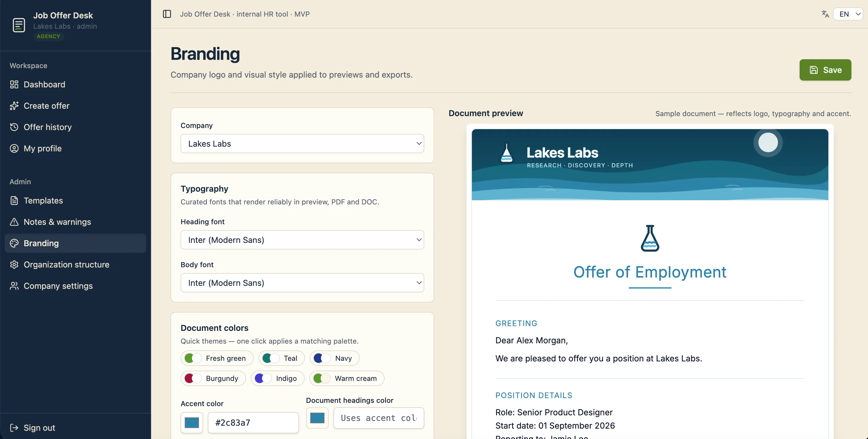The image size is (868, 439).
Task: Apply the Indigo quick theme
Action: [x=278, y=378]
